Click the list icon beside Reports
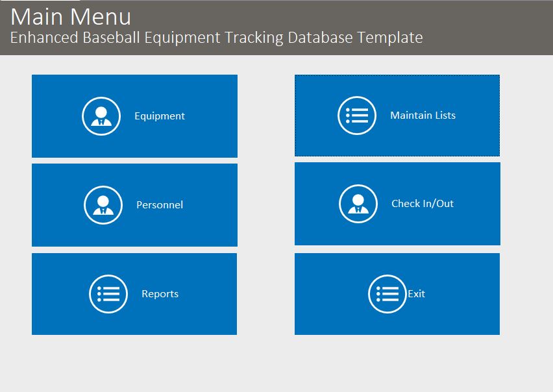Viewport: 553px width, 392px height. coord(108,293)
